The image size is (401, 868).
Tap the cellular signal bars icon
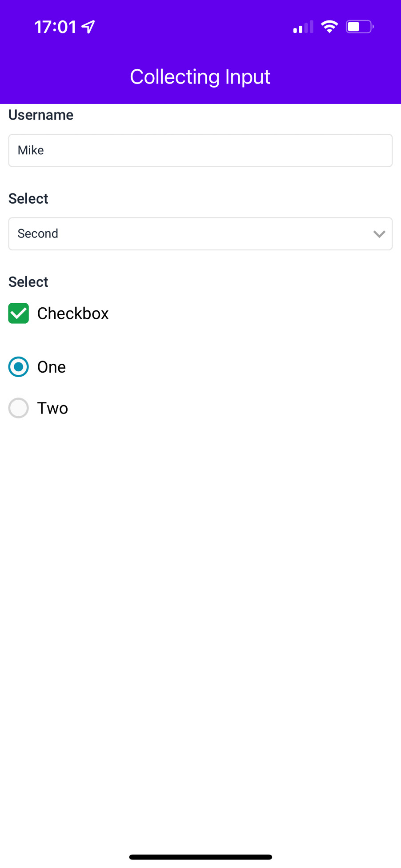click(x=303, y=27)
